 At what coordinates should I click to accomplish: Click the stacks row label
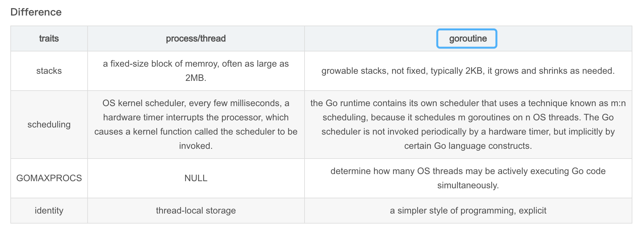(49, 71)
